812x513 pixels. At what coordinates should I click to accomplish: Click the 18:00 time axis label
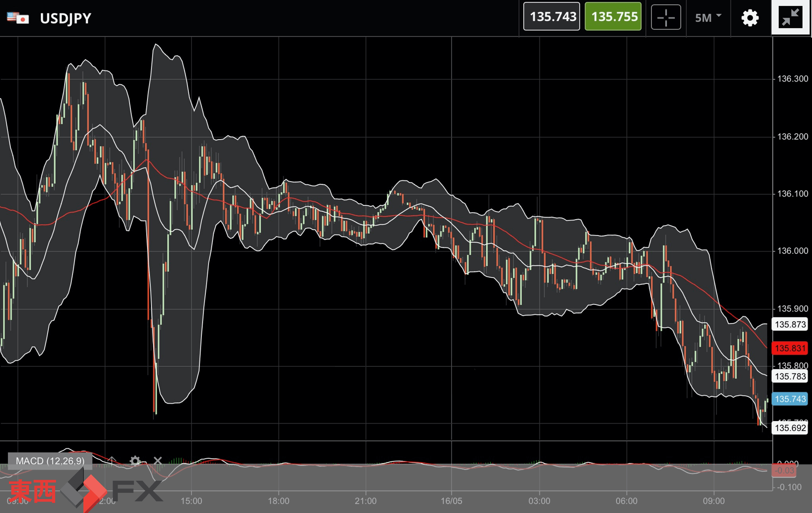point(278,501)
